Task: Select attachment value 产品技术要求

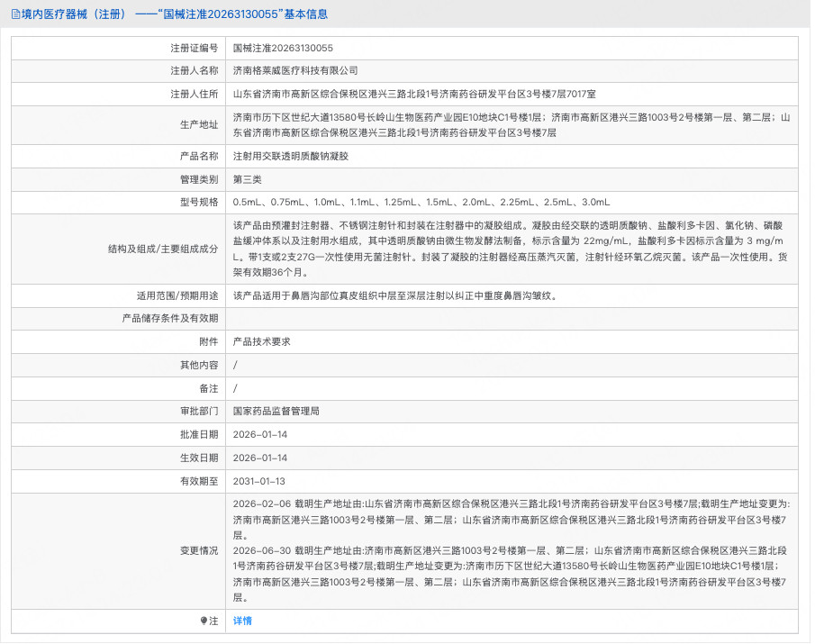Action: [x=261, y=341]
